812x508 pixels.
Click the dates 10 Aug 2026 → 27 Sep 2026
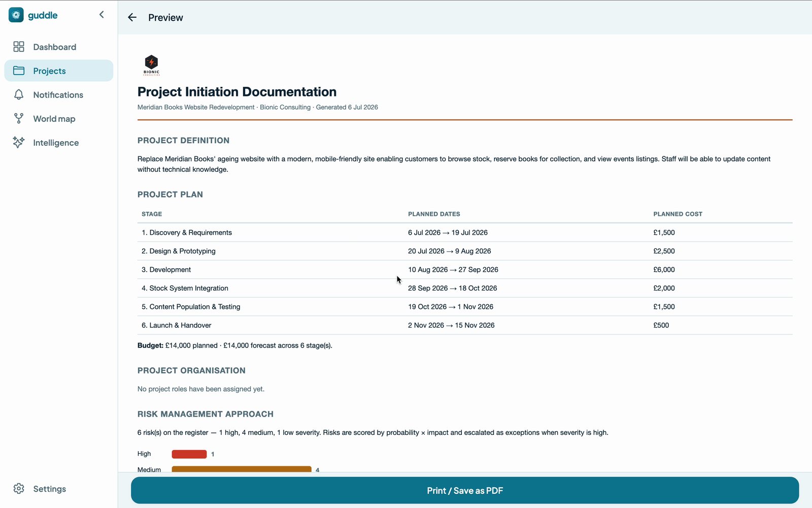coord(453,270)
